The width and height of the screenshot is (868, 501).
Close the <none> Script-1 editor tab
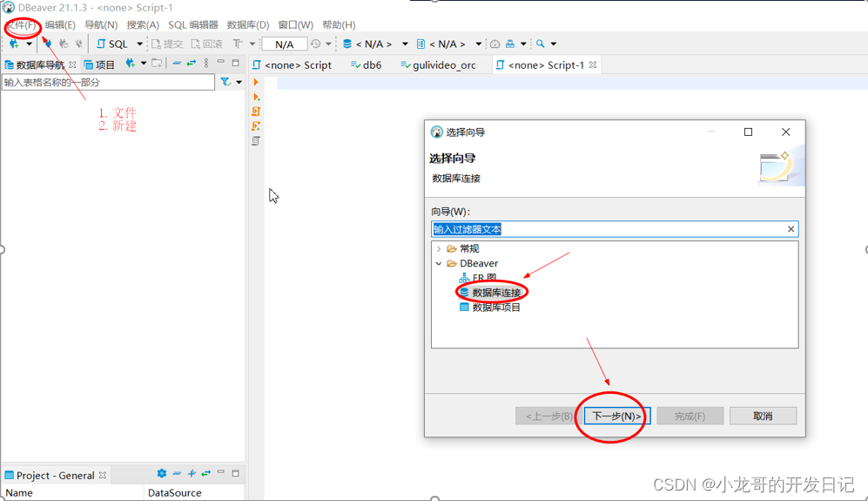pos(593,64)
